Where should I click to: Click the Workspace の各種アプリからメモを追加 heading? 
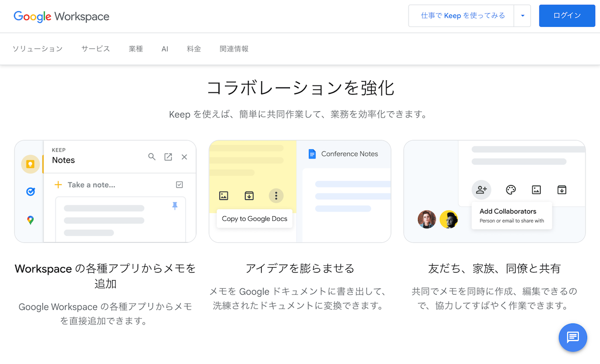point(105,276)
